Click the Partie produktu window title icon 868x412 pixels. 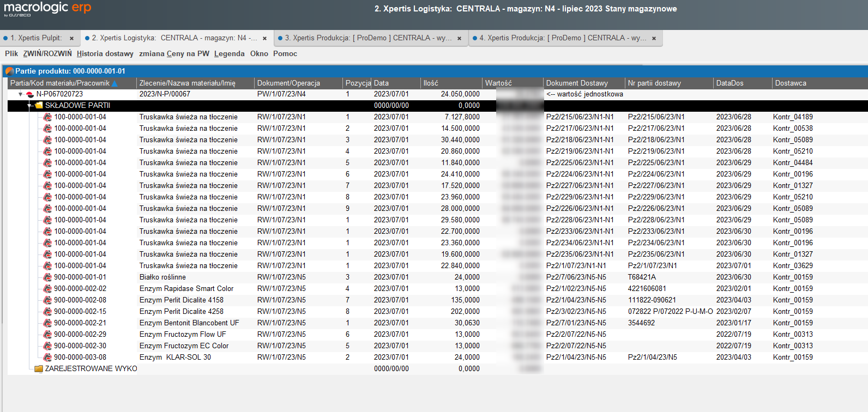[x=9, y=71]
